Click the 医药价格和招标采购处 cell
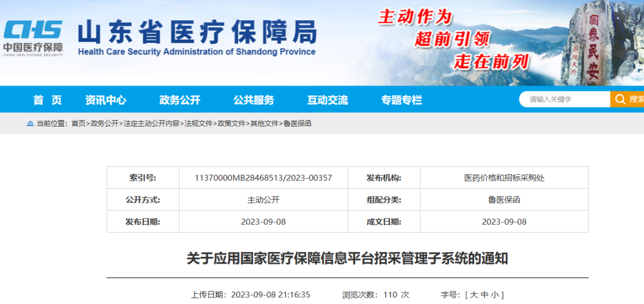This screenshot has height=304, width=644. pos(504,178)
